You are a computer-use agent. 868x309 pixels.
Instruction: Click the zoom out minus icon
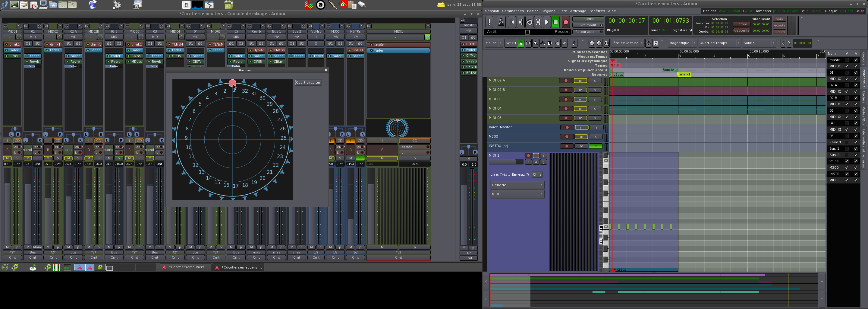pos(592,43)
